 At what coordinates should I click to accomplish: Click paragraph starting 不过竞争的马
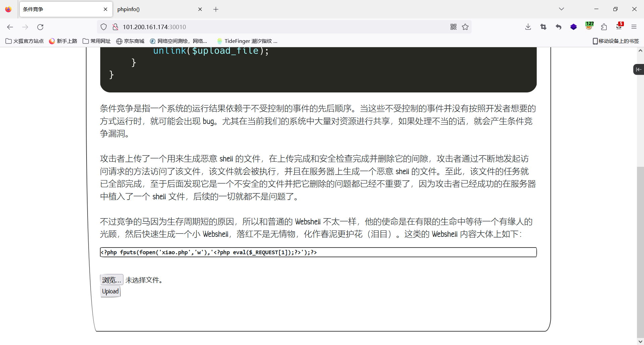point(316,228)
